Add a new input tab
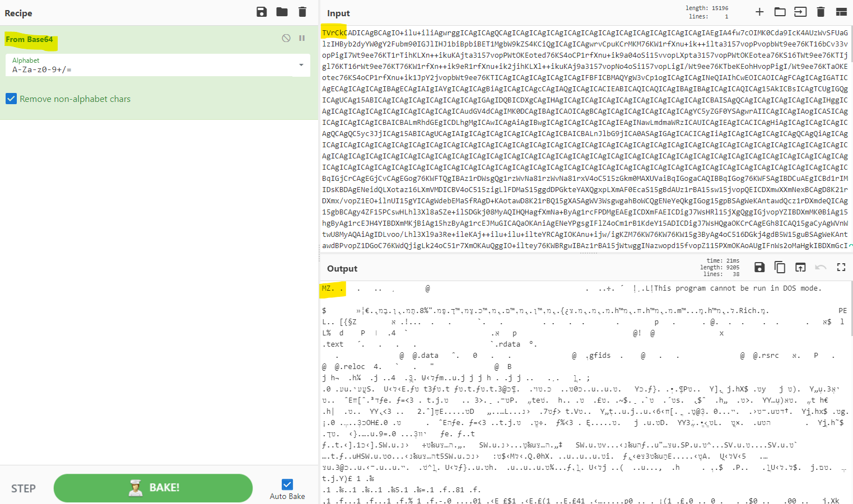Image resolution: width=853 pixels, height=504 pixels. pos(759,12)
